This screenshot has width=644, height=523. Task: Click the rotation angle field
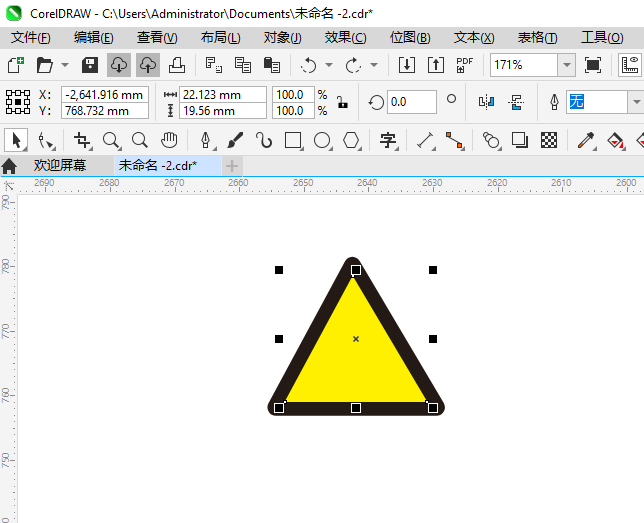tap(412, 102)
